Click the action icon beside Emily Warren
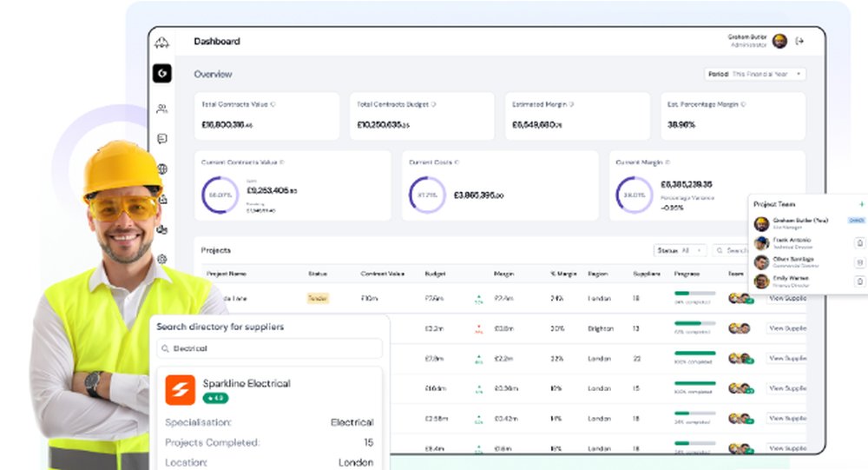The height and width of the screenshot is (470, 868). click(x=859, y=281)
